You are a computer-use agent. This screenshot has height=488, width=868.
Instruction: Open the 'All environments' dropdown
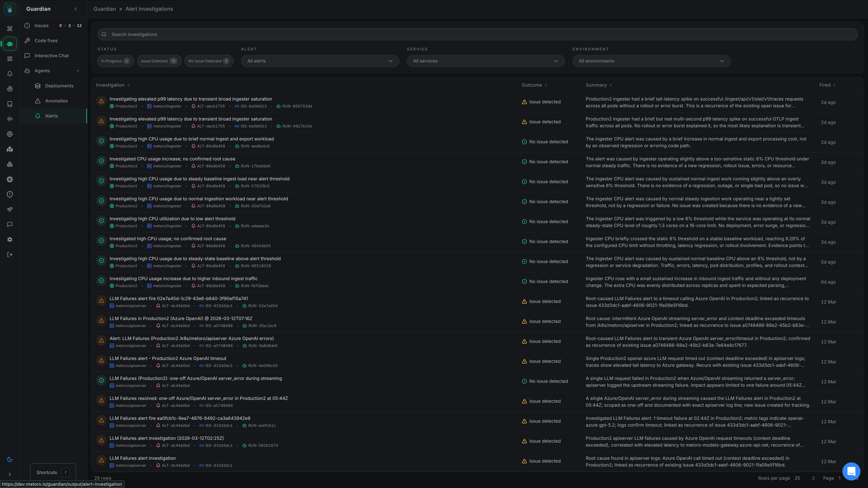(x=652, y=61)
